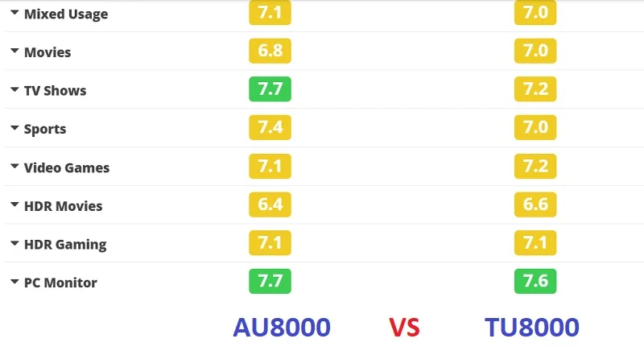Expand the Movies row arrow
The height and width of the screenshot is (351, 644).
[14, 51]
